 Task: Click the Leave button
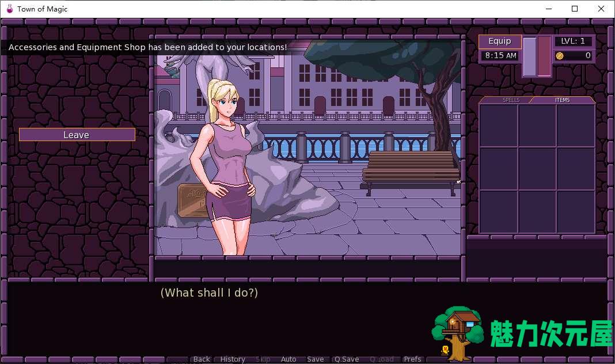click(x=77, y=135)
